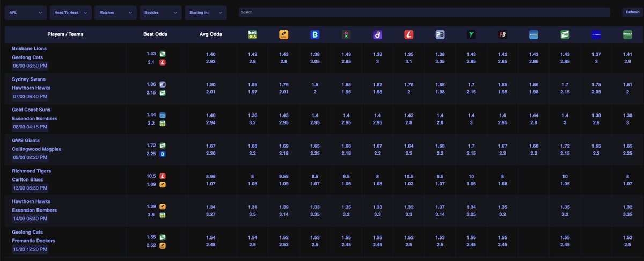
Task: Click orange icon beside Carlton Blues best odds 1.09
Action: (x=163, y=184)
